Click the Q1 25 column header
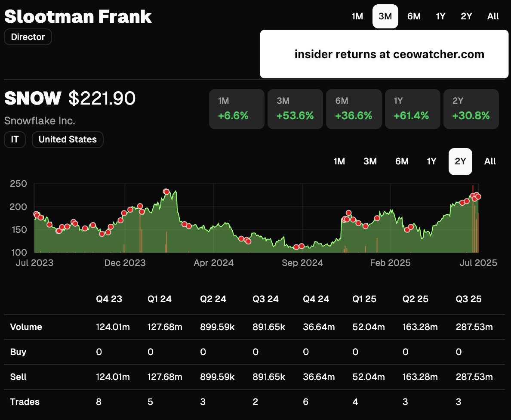This screenshot has height=420, width=511. (x=364, y=299)
